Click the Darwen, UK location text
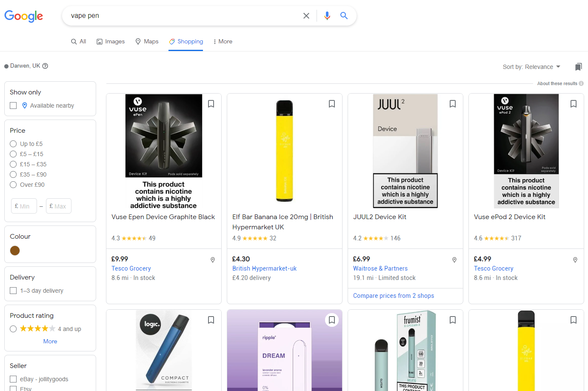This screenshot has width=588, height=391. 25,66
